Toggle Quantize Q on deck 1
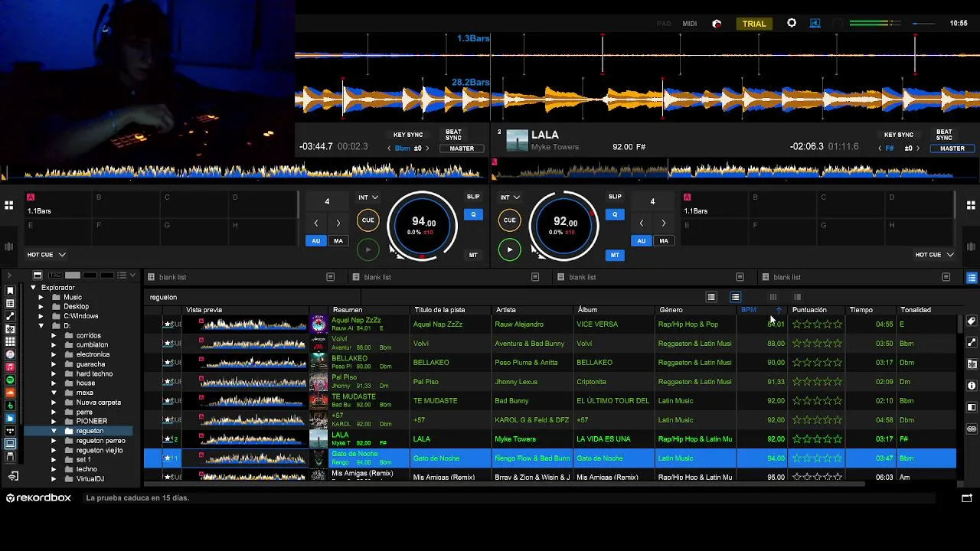The image size is (980, 551). (473, 215)
